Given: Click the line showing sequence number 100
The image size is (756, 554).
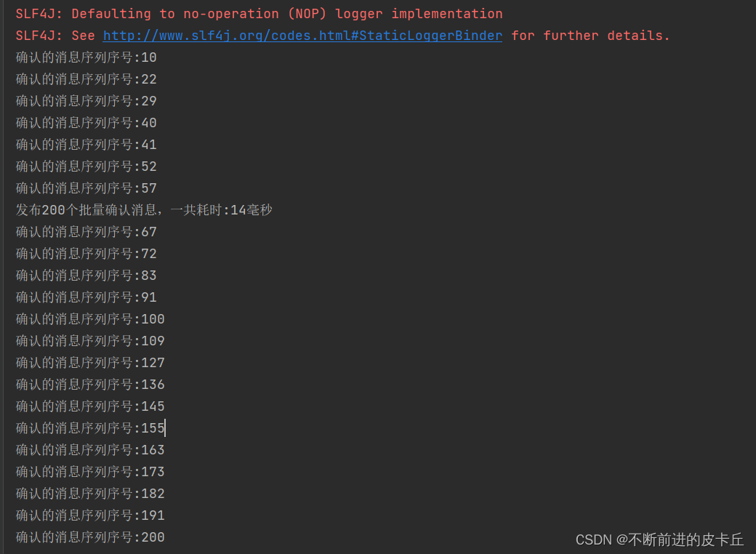Looking at the screenshot, I should (90, 319).
